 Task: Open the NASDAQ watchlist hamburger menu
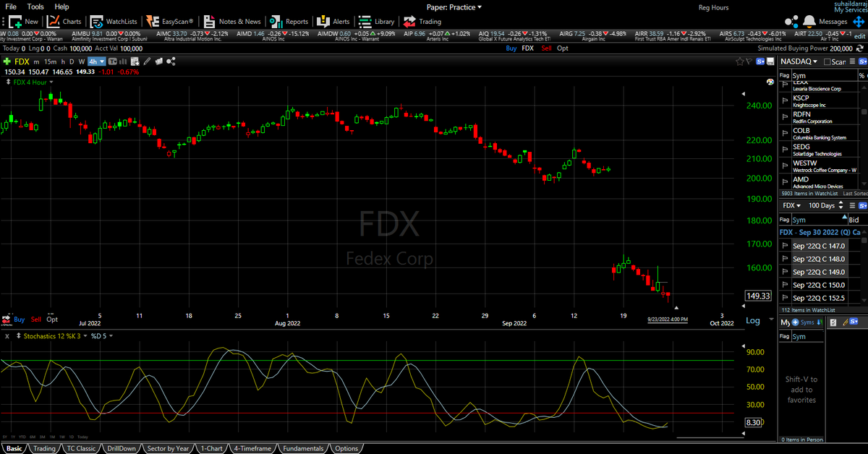click(x=852, y=61)
